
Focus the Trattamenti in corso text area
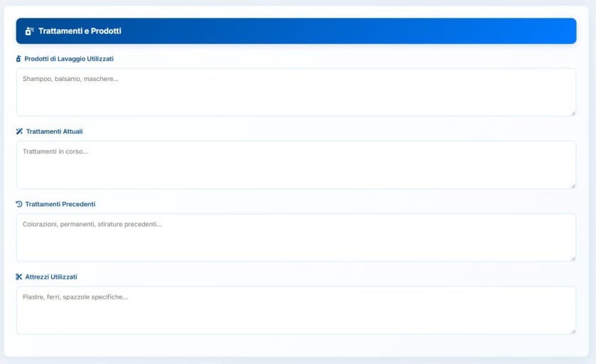295,165
